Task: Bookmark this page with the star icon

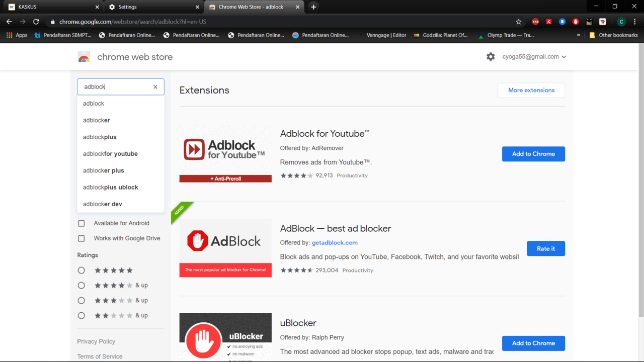Action: (x=519, y=22)
